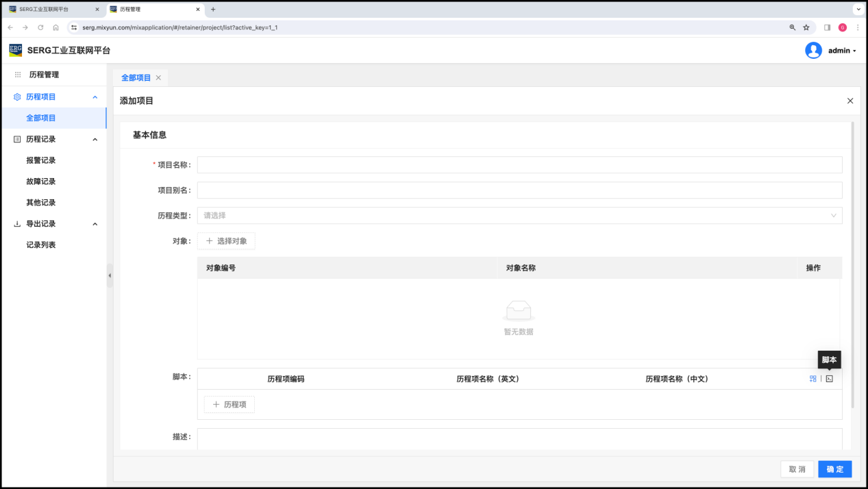The image size is (868, 489).
Task: Switch to SERG工业互联网平台 browser tab
Action: click(51, 10)
